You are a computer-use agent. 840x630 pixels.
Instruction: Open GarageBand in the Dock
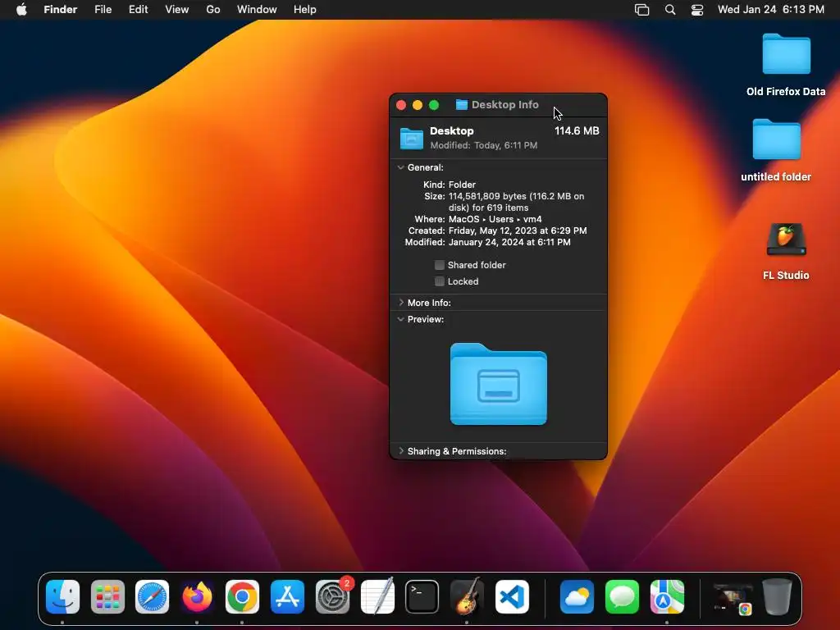pos(467,597)
